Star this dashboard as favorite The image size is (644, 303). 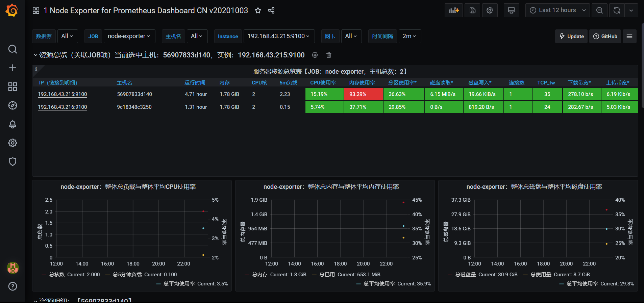tap(258, 10)
